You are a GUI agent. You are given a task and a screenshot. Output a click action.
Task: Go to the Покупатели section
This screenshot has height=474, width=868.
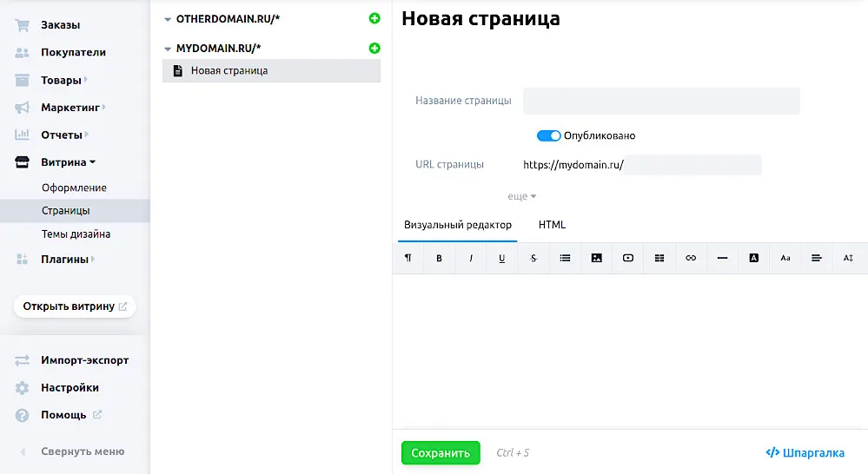73,53
